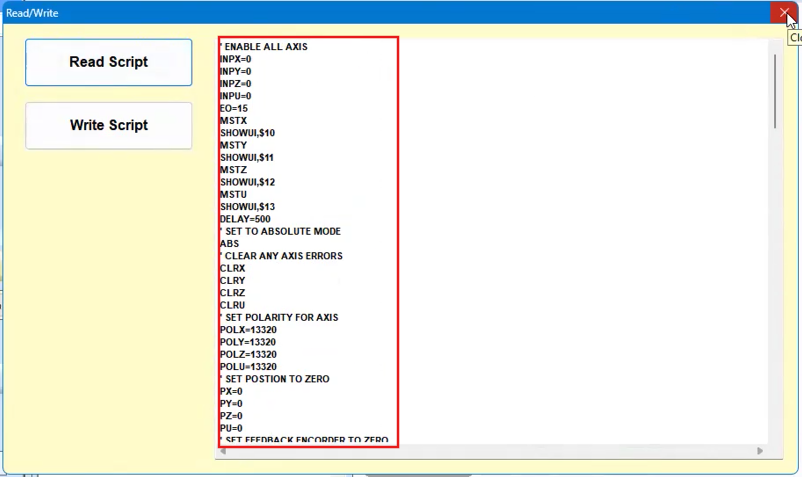The width and height of the screenshot is (802, 477).
Task: Click the SHOWUI,$11 line
Action: pyautogui.click(x=247, y=157)
